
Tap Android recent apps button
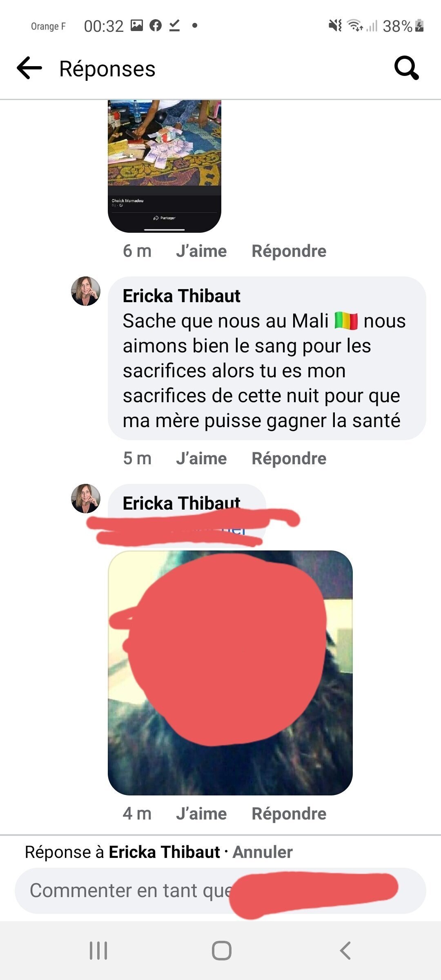98,951
